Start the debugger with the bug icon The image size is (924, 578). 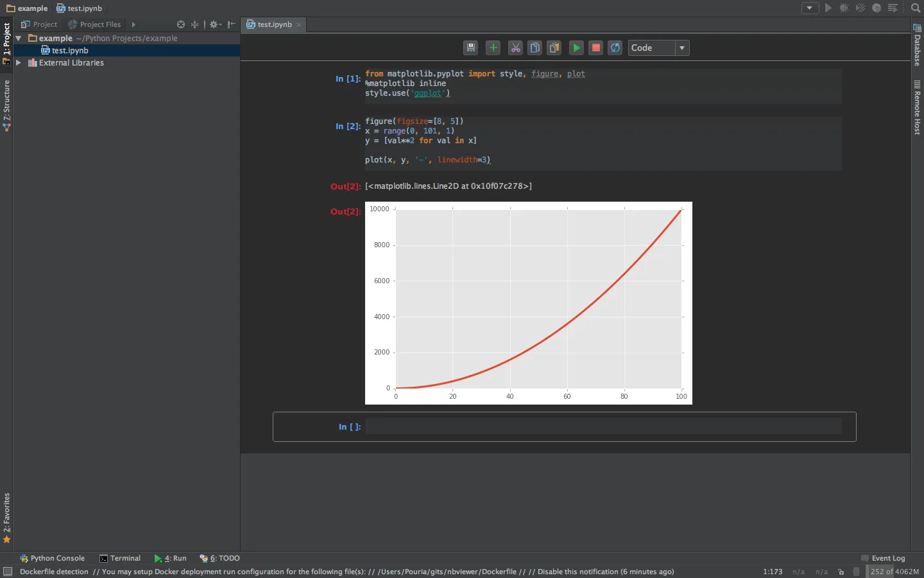point(844,8)
